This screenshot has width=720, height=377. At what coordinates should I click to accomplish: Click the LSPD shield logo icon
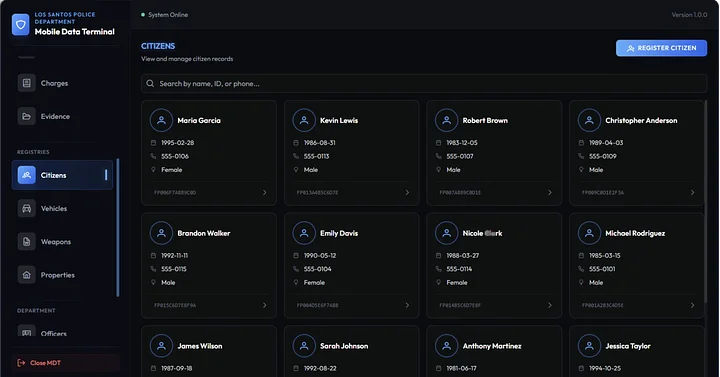[21, 24]
